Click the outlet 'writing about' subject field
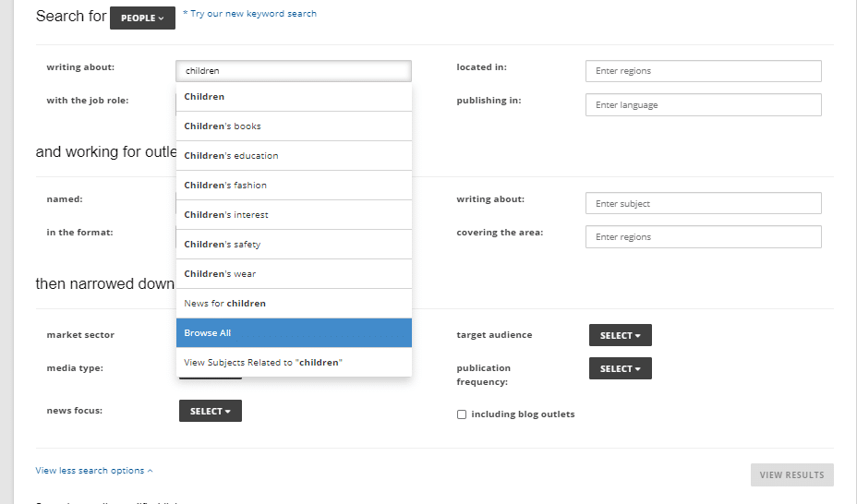Image resolution: width=857 pixels, height=504 pixels. tap(703, 203)
